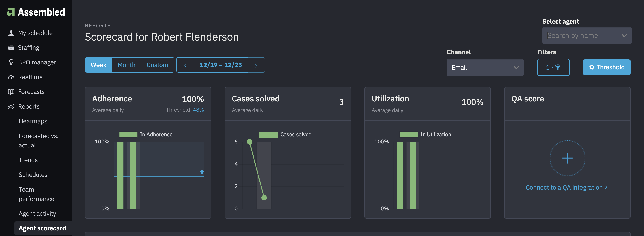This screenshot has height=236, width=644.
Task: Expand the Select agent dropdown arrow
Action: click(624, 36)
